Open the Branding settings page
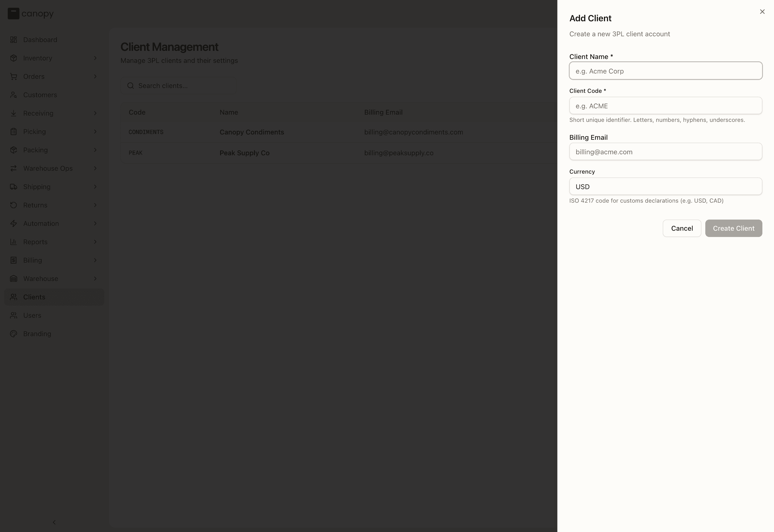The height and width of the screenshot is (532, 774). coord(54,333)
